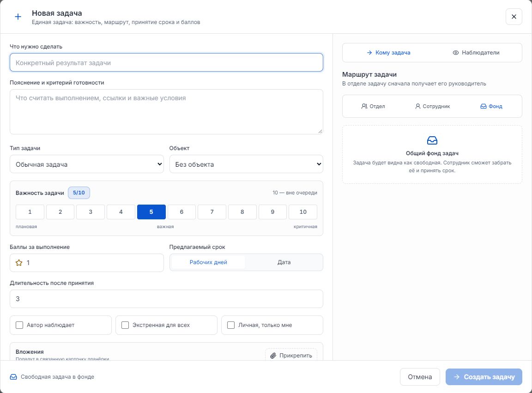The image size is (532, 393).
Task: Click the Маршрут задачи heading
Action: [x=369, y=74]
